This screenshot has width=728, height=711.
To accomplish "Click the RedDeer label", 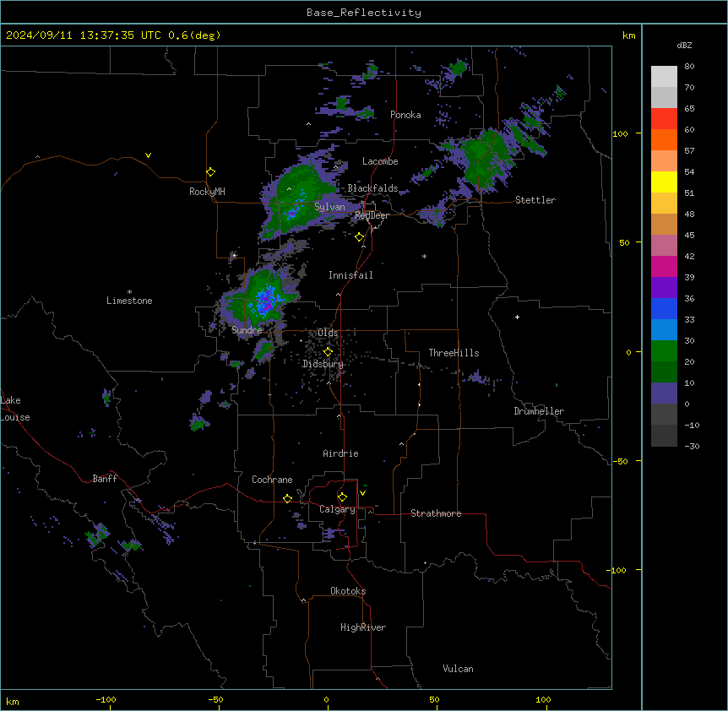I will (x=372, y=215).
